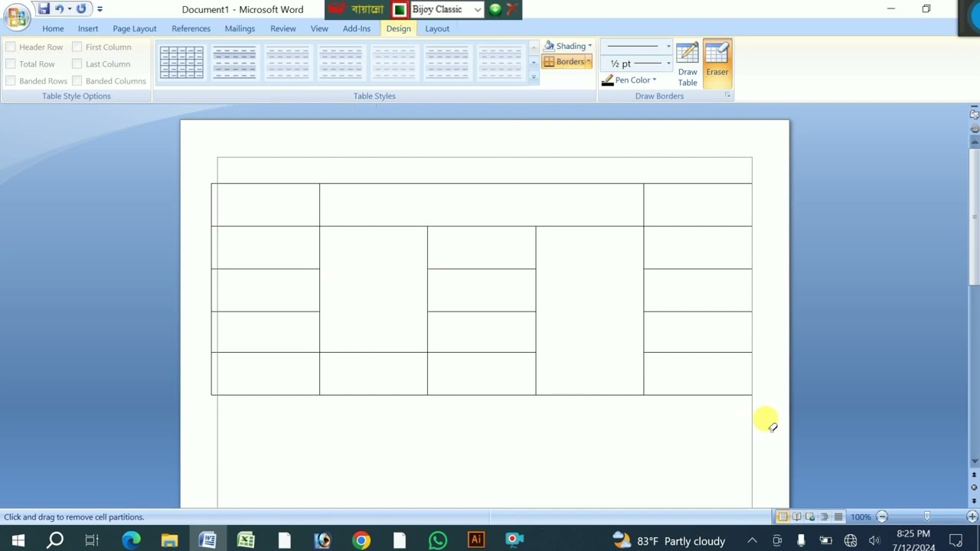Image resolution: width=980 pixels, height=551 pixels.
Task: Switch to Web Layout view
Action: tap(810, 517)
